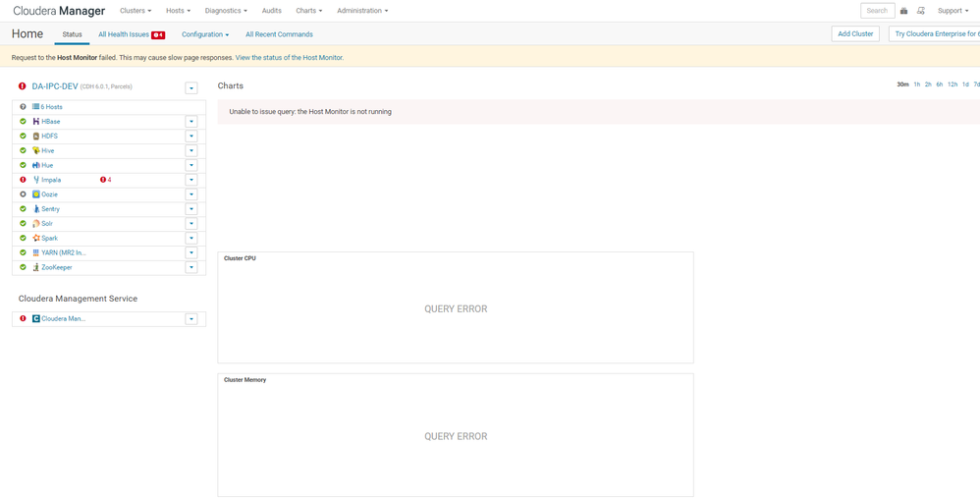This screenshot has width=980, height=498.
Task: Click the Cluster Memory chart panel
Action: [456, 435]
